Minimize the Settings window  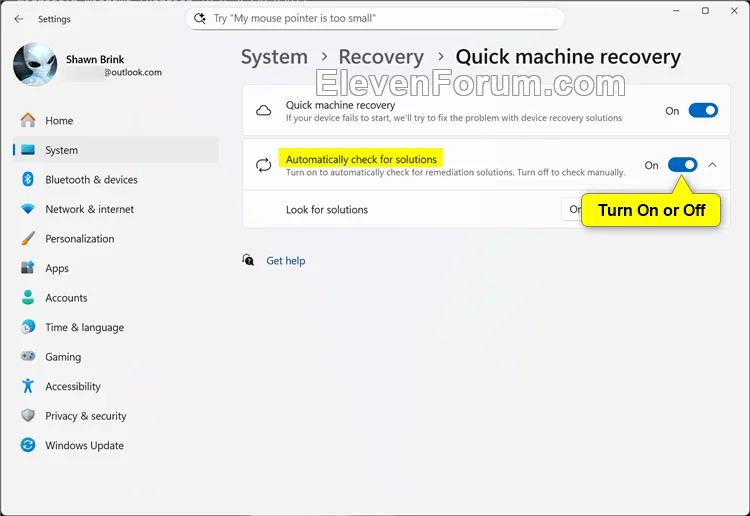point(676,11)
